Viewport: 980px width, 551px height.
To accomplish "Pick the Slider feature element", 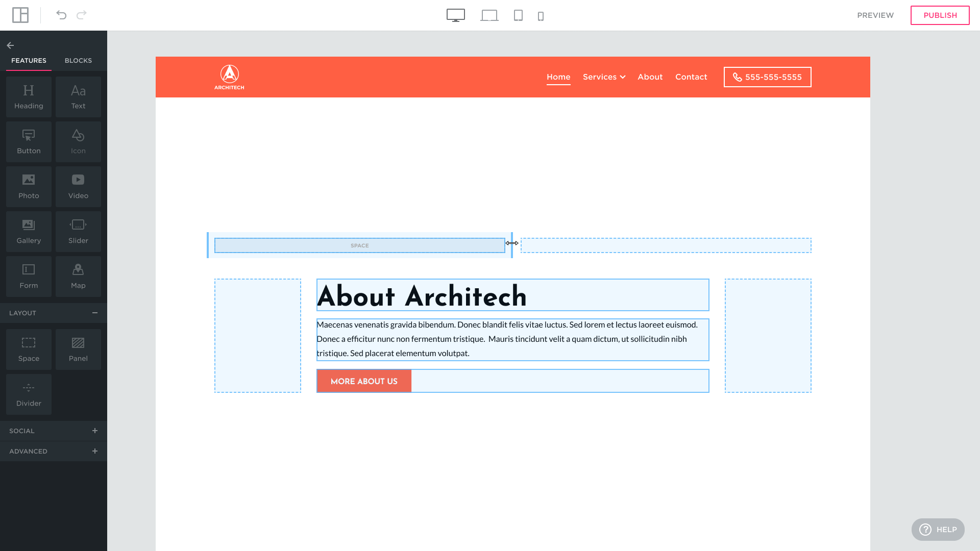I will [x=78, y=232].
